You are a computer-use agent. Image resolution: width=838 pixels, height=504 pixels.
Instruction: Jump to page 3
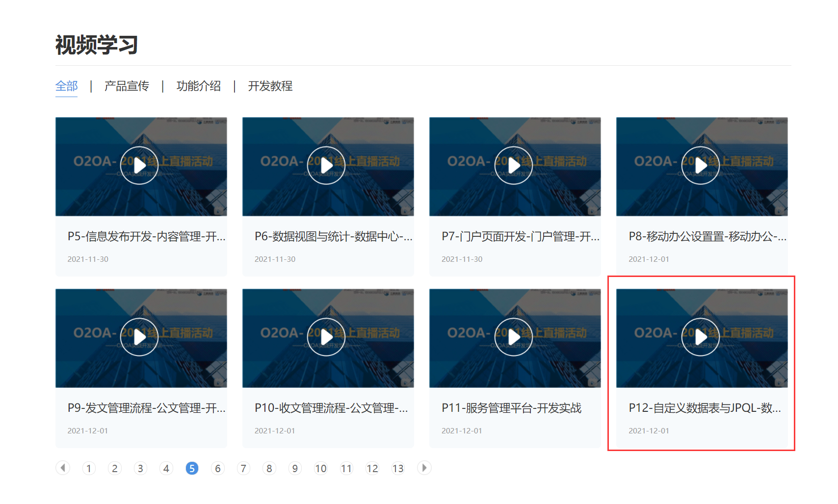coord(140,468)
